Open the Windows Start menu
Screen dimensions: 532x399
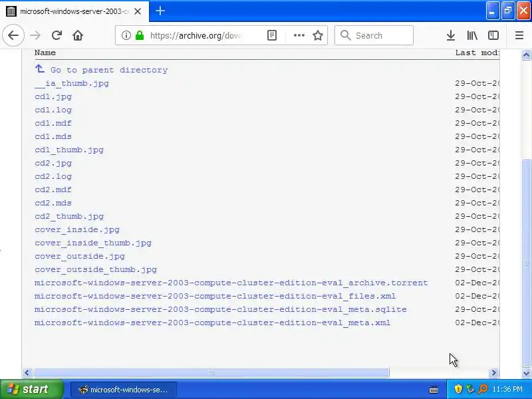[31, 389]
